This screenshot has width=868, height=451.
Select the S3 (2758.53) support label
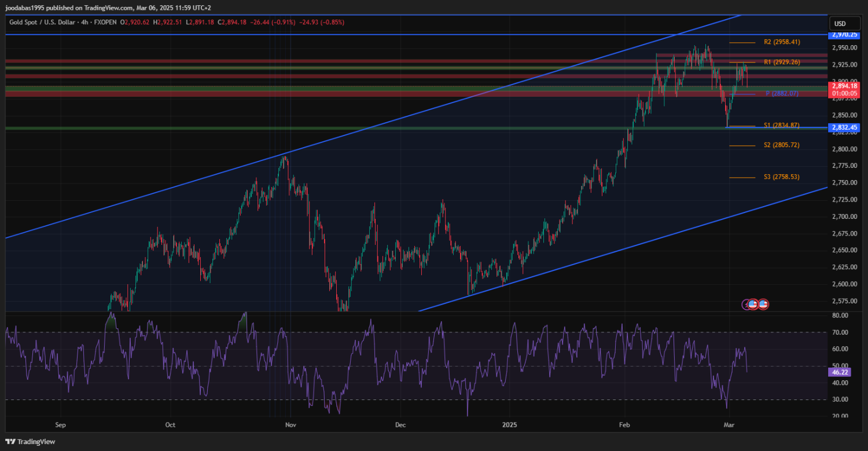pyautogui.click(x=781, y=177)
